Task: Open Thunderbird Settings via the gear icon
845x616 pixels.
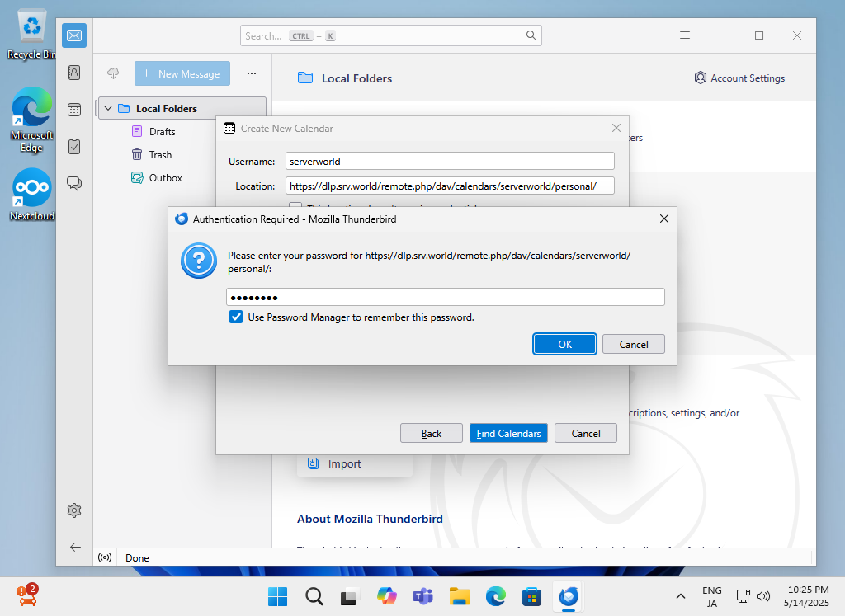Action: [x=73, y=510]
